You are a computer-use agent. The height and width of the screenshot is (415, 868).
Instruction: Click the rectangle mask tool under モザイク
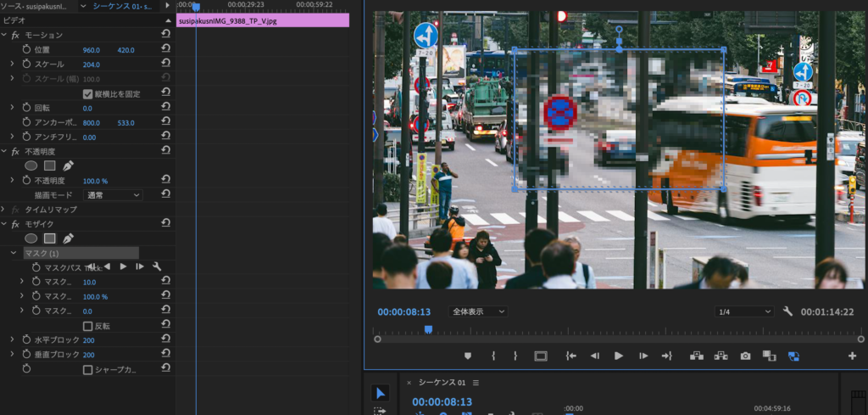tap(49, 238)
